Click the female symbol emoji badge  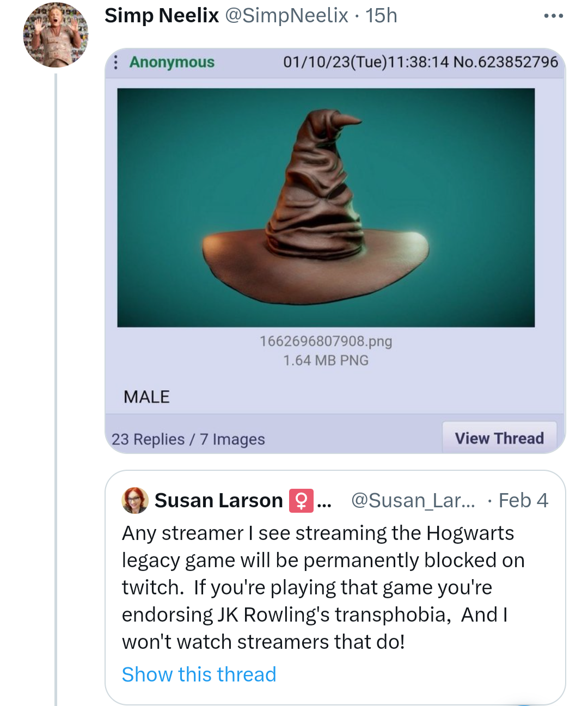coord(301,500)
